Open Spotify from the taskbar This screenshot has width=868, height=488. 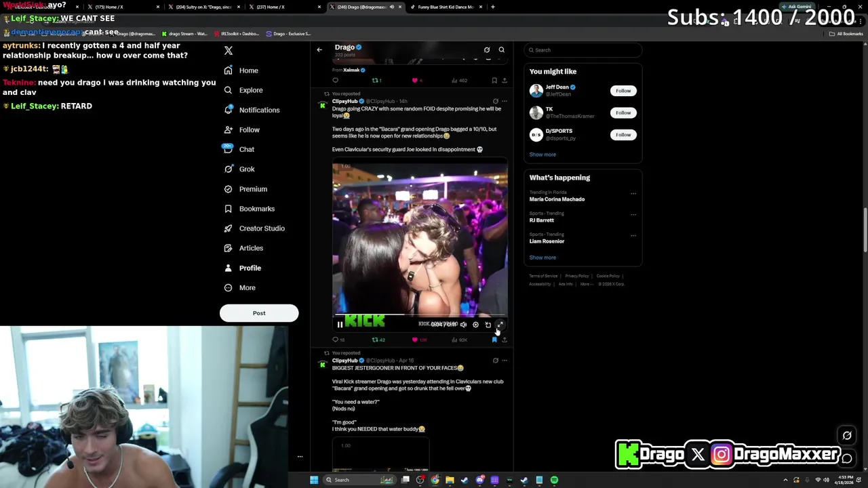[554, 480]
